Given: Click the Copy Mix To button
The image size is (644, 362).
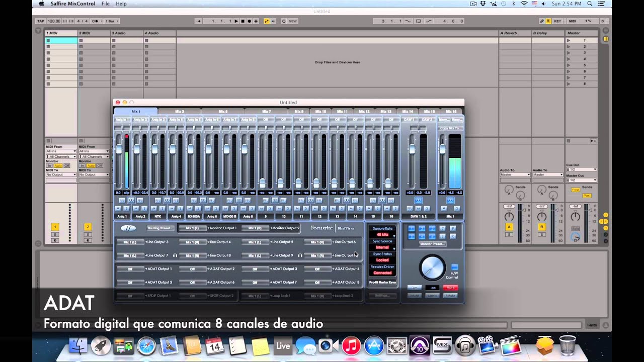Looking at the screenshot, I should [x=450, y=128].
